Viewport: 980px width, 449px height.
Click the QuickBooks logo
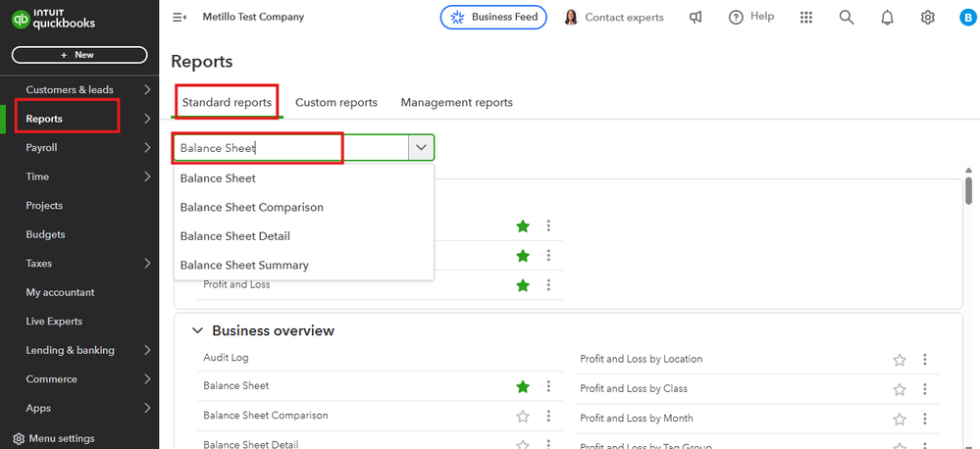[x=49, y=18]
